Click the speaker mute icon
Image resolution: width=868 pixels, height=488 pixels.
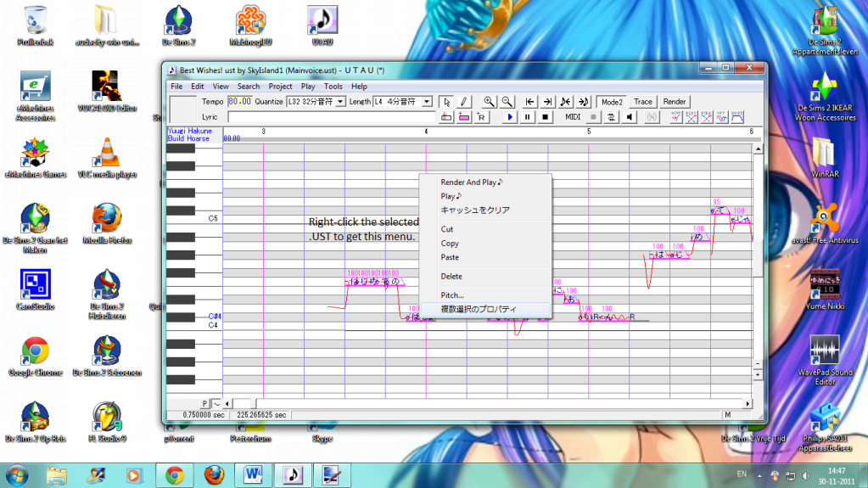point(630,117)
